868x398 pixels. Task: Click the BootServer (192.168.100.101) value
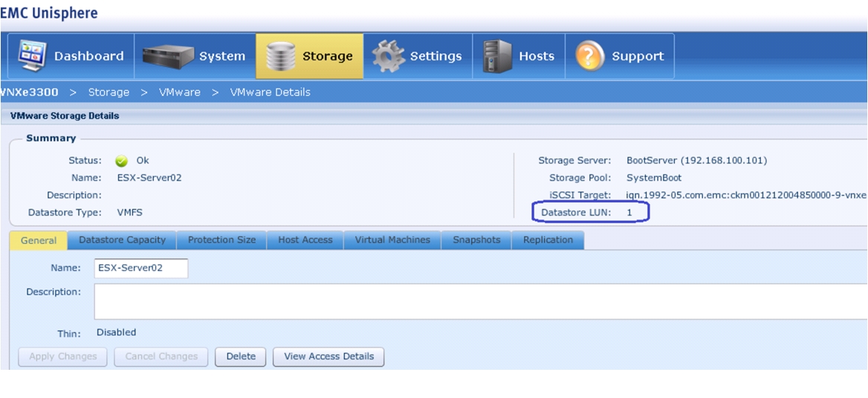[x=697, y=161]
